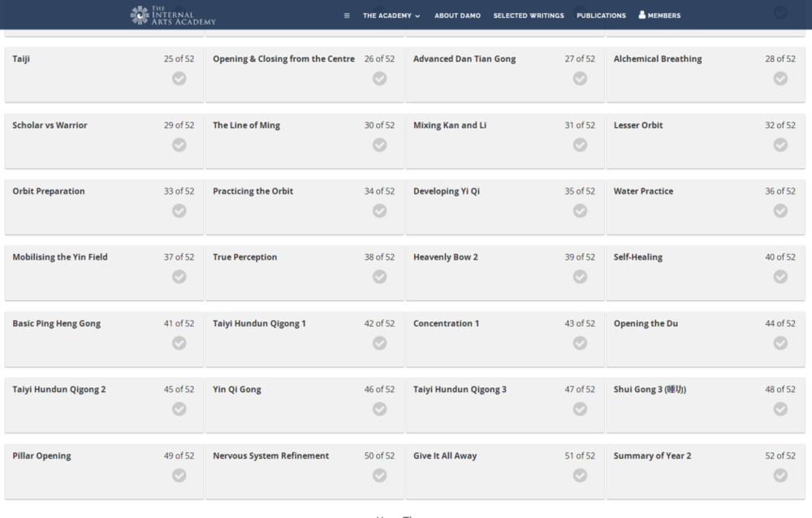
Task: Toggle the Pillar Opening completed check
Action: 179,476
